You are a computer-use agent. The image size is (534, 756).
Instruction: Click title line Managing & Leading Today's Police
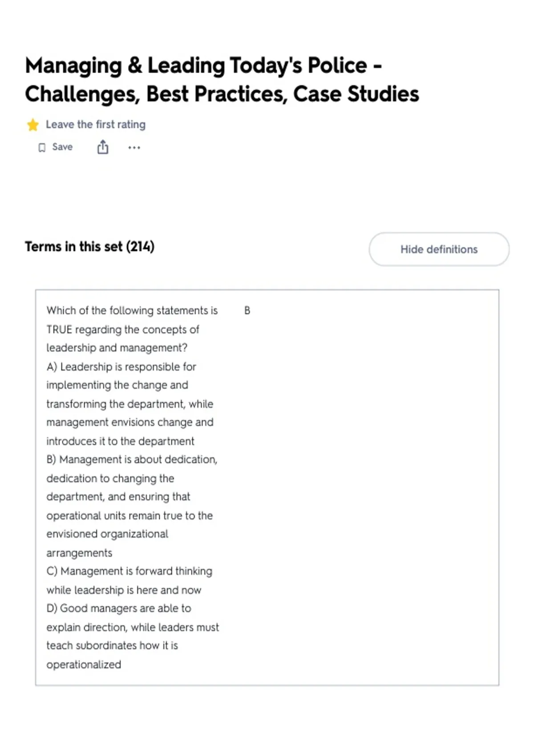click(x=203, y=65)
